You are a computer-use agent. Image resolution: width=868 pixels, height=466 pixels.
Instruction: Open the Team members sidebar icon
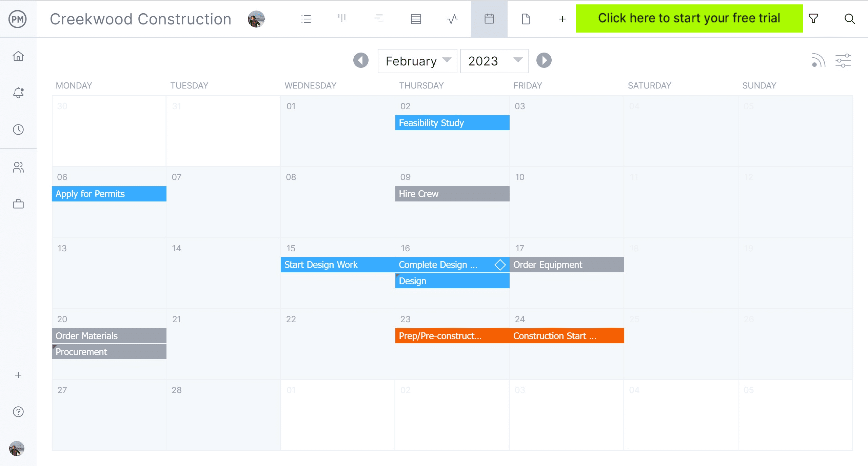point(18,167)
